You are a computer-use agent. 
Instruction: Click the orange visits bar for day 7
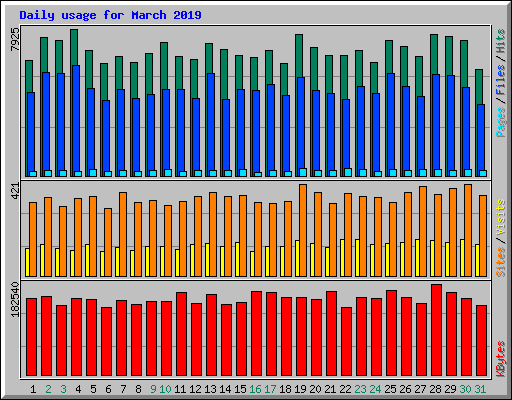click(123, 234)
